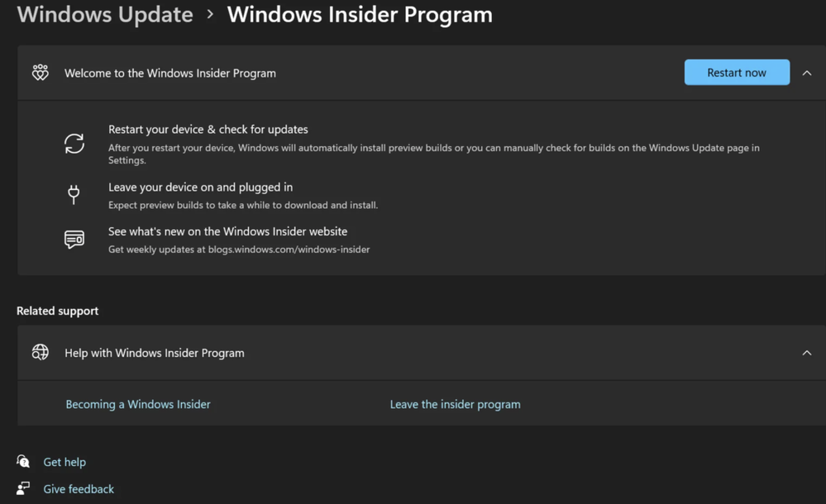Go back to Windows Update breadcrumb

(x=105, y=14)
